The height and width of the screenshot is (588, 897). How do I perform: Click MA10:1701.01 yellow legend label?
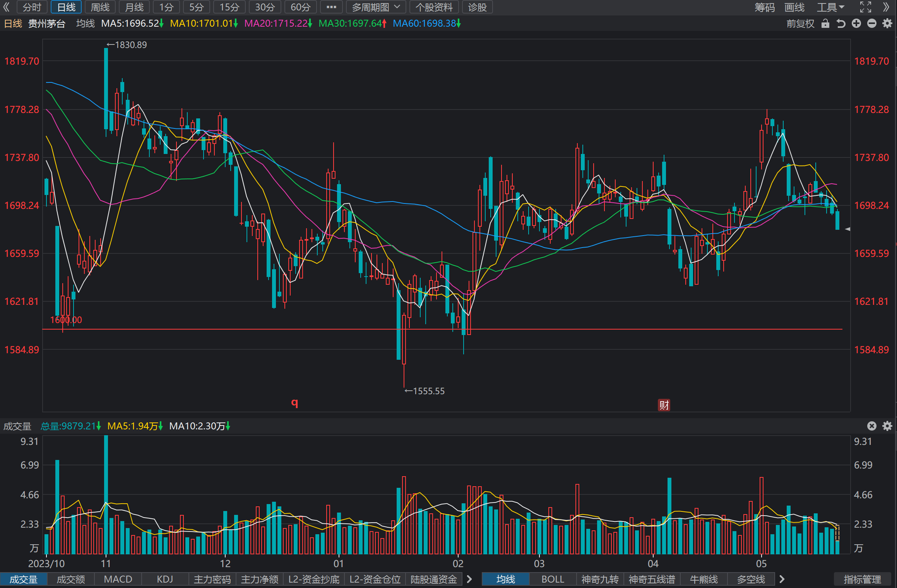(204, 24)
